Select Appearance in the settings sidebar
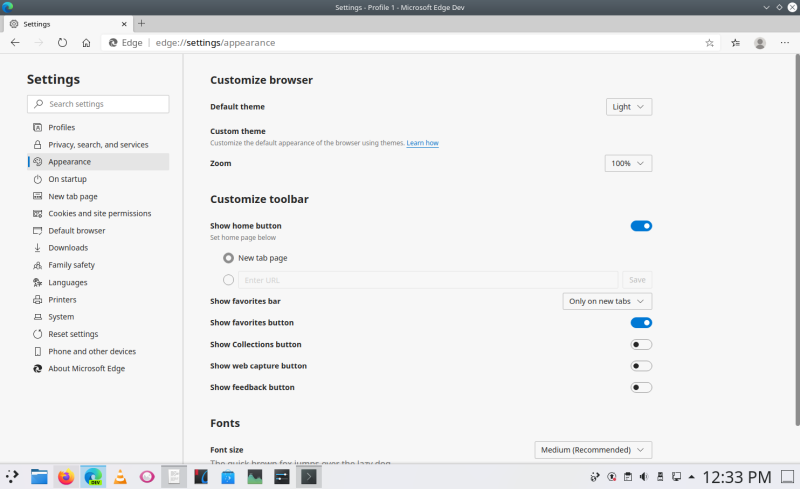Screen dimensions: 800x489 click(x=98, y=162)
